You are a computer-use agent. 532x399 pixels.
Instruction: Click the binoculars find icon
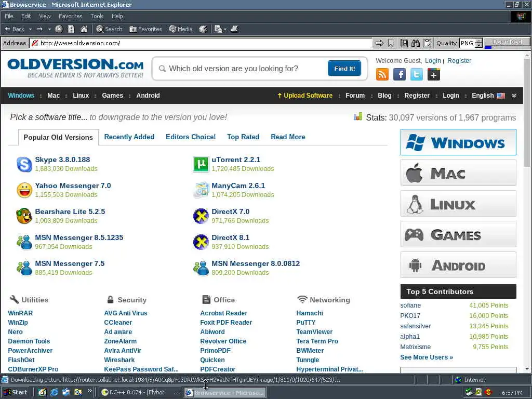point(415,43)
